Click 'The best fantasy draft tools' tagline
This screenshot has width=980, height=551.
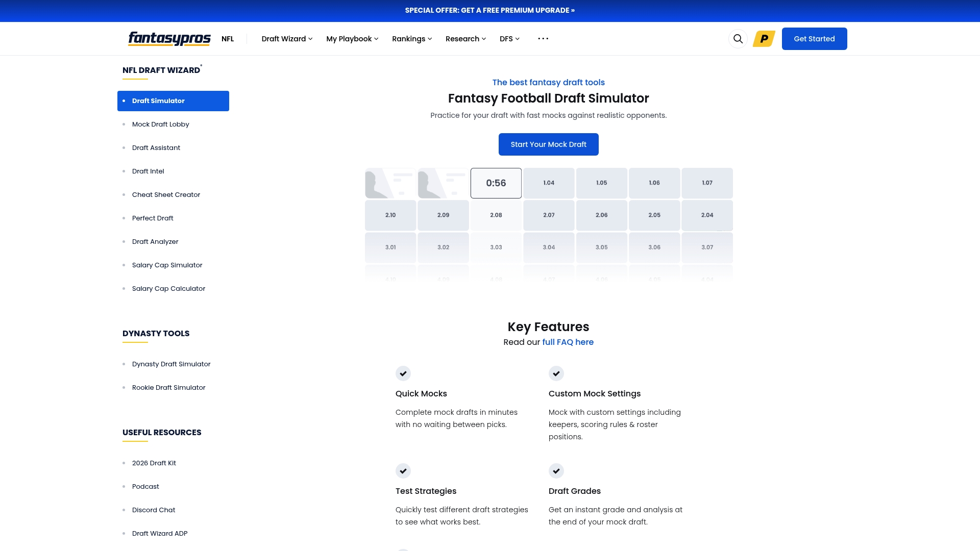pos(548,83)
